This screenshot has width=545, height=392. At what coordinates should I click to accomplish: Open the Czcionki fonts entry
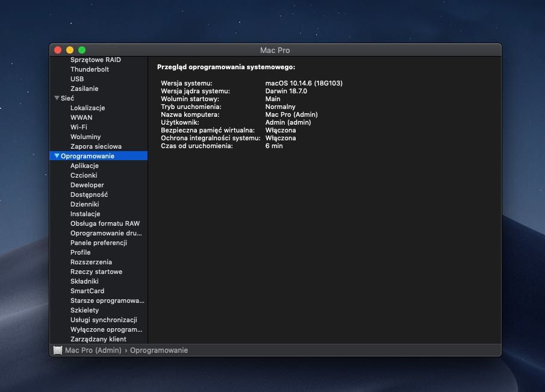(x=84, y=175)
